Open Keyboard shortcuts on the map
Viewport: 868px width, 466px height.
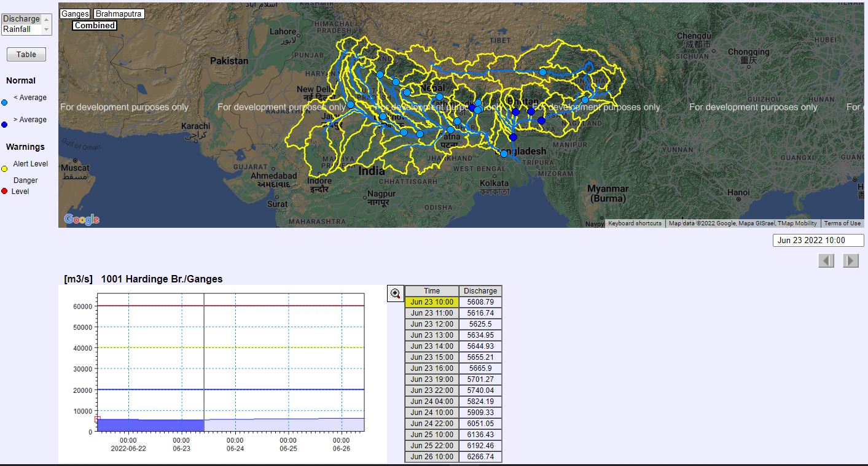tap(635, 223)
